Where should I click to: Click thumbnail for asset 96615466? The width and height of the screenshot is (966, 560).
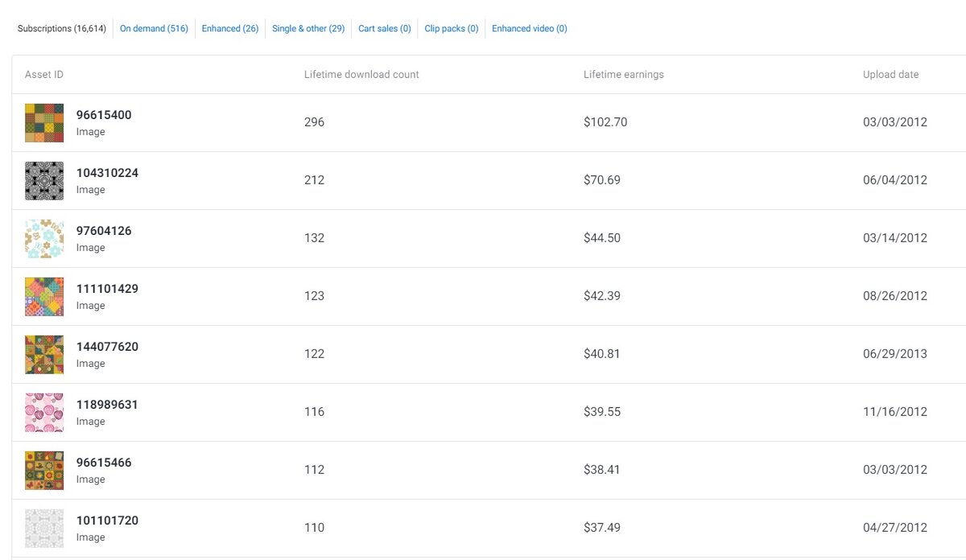[44, 471]
